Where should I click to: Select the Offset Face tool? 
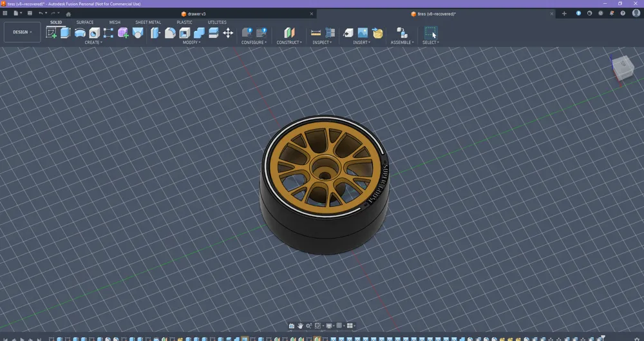(214, 33)
